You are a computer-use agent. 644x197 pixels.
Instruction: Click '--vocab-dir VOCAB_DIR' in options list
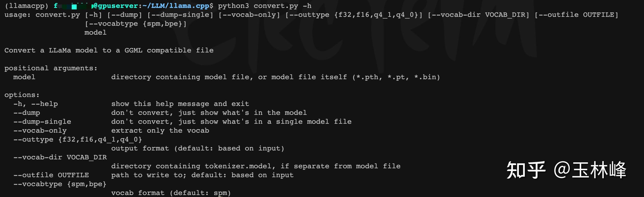[60, 157]
